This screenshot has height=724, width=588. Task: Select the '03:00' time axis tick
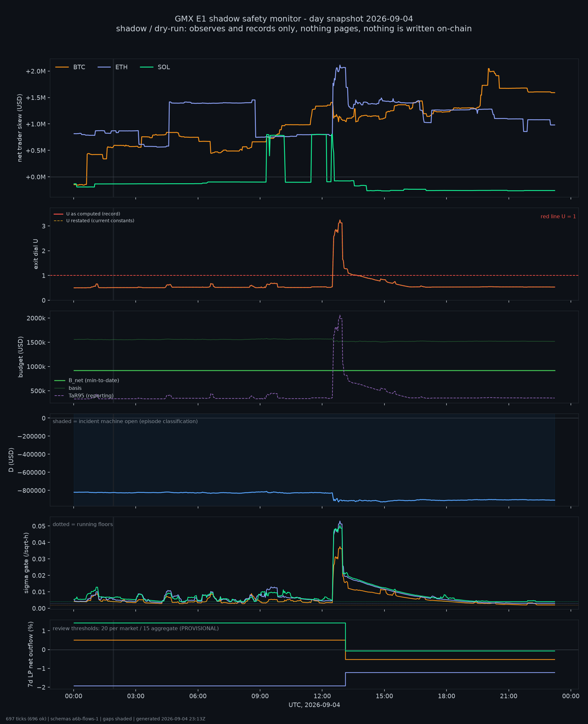136,696
